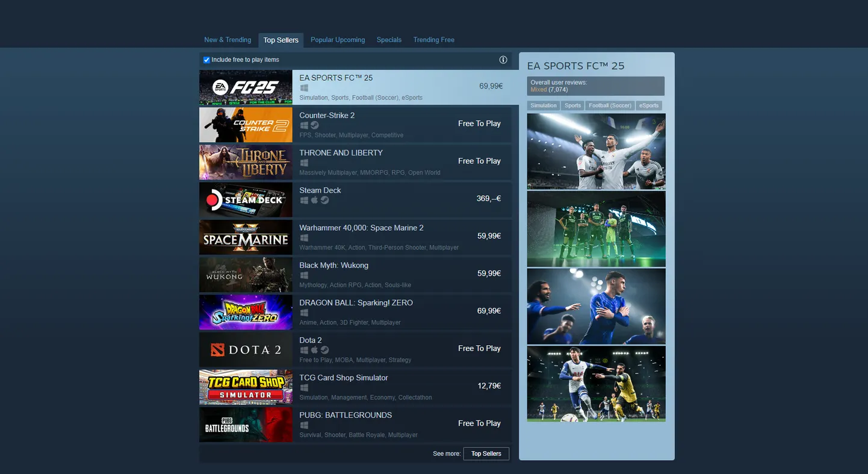Screen dimensions: 868x474
Task: Click the Windows icon under Steam Deck
Action: pyautogui.click(x=304, y=200)
